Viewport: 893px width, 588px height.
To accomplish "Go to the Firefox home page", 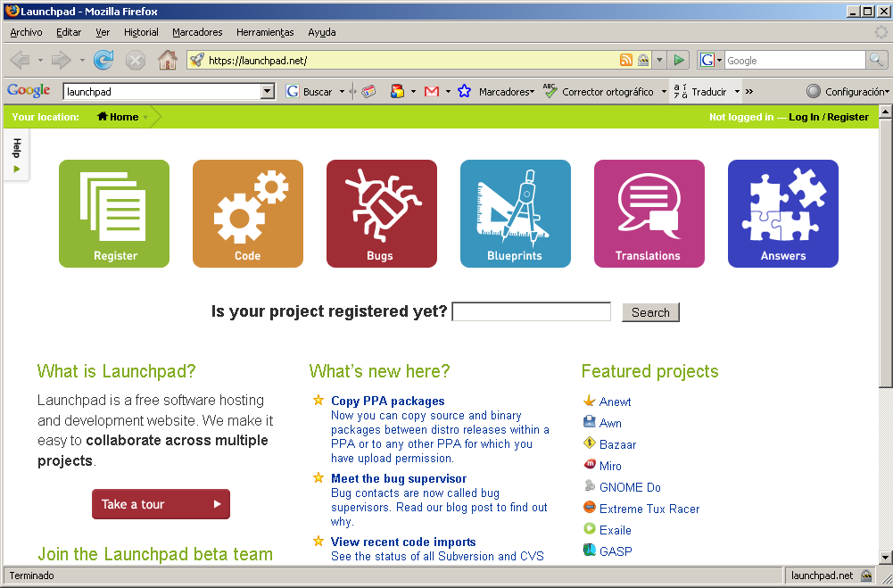I will (168, 60).
